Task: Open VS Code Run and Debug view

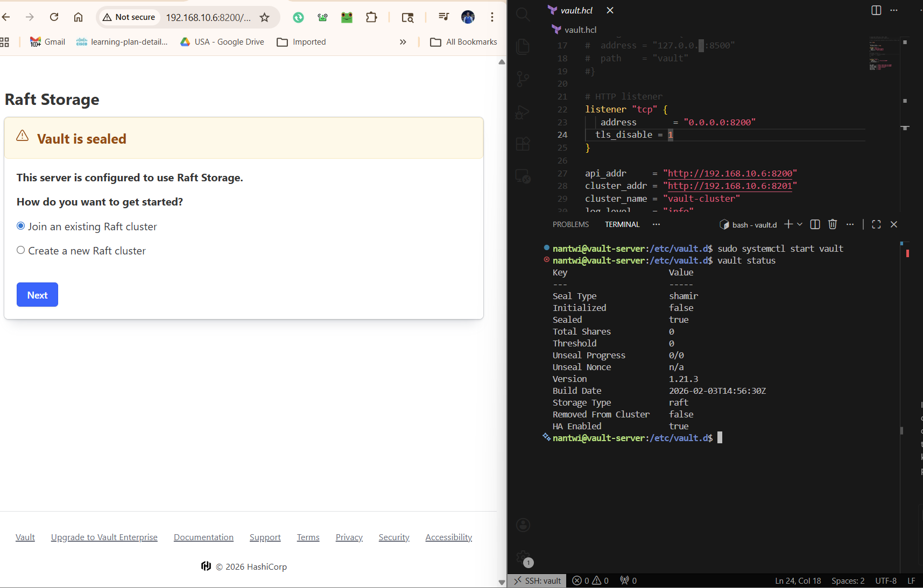Action: pos(523,112)
